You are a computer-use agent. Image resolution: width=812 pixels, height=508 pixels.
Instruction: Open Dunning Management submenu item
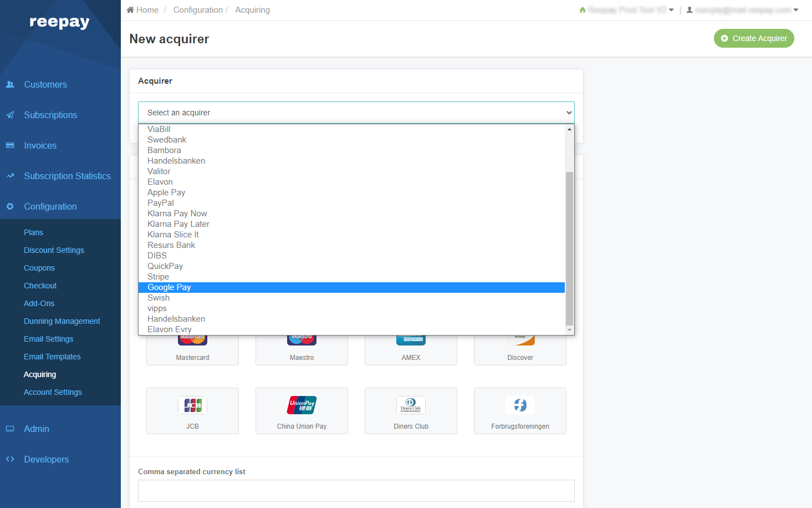coord(62,321)
